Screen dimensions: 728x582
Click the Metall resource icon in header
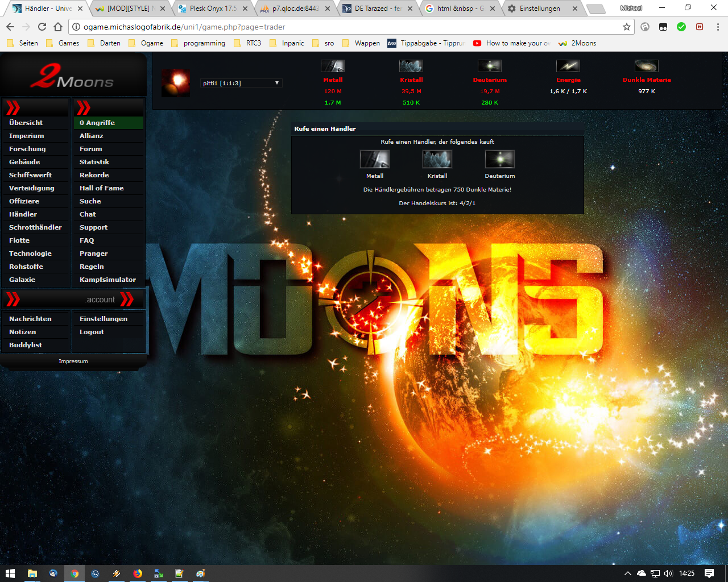point(333,66)
